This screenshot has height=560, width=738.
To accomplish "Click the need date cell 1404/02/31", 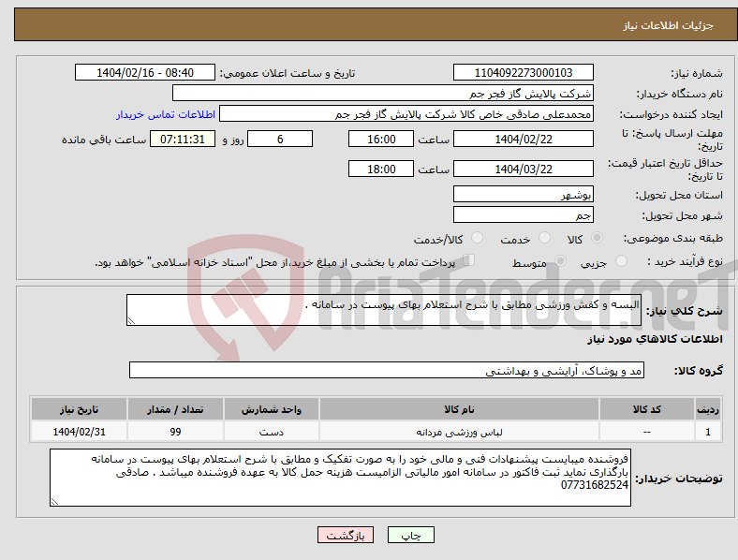I will [x=79, y=432].
